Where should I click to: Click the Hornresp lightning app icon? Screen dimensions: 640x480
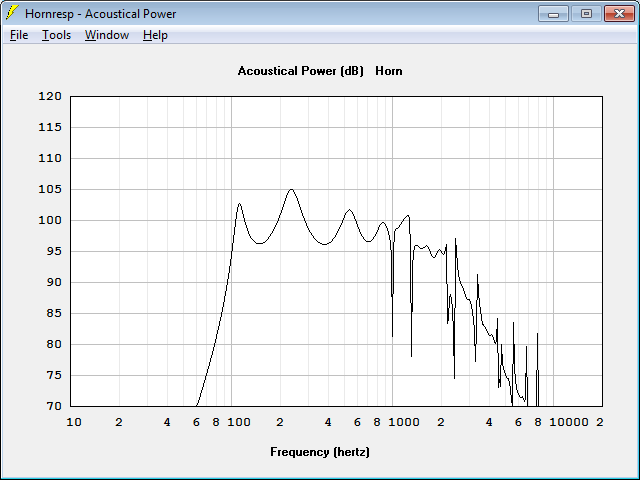(x=12, y=13)
